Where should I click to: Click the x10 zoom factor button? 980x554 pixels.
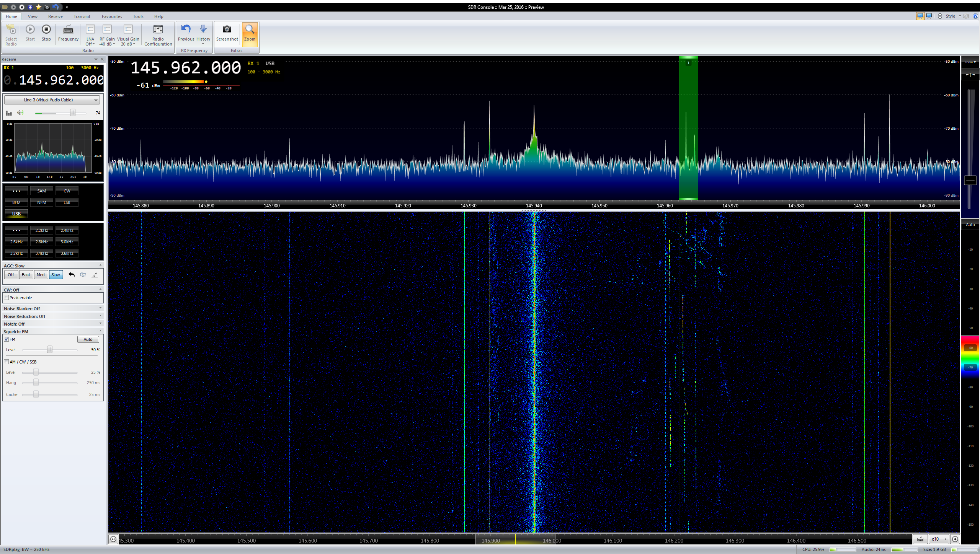(939, 539)
